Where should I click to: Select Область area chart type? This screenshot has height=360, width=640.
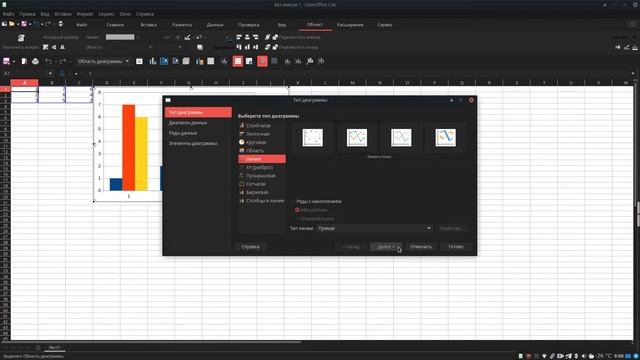click(262, 151)
